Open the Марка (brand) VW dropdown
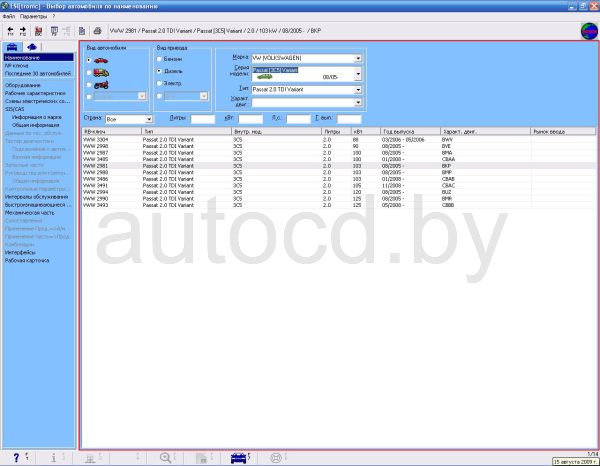This screenshot has width=600, height=466. pos(358,58)
